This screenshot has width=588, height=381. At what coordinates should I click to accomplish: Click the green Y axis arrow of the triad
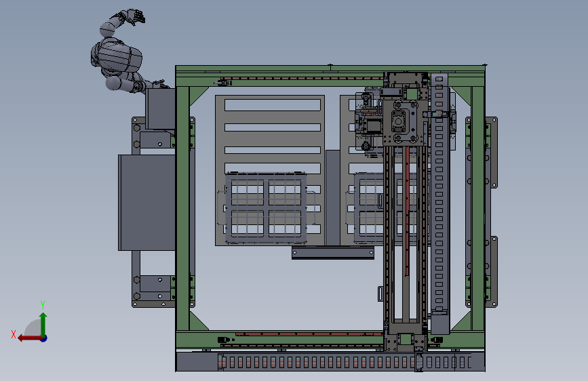coord(43,324)
